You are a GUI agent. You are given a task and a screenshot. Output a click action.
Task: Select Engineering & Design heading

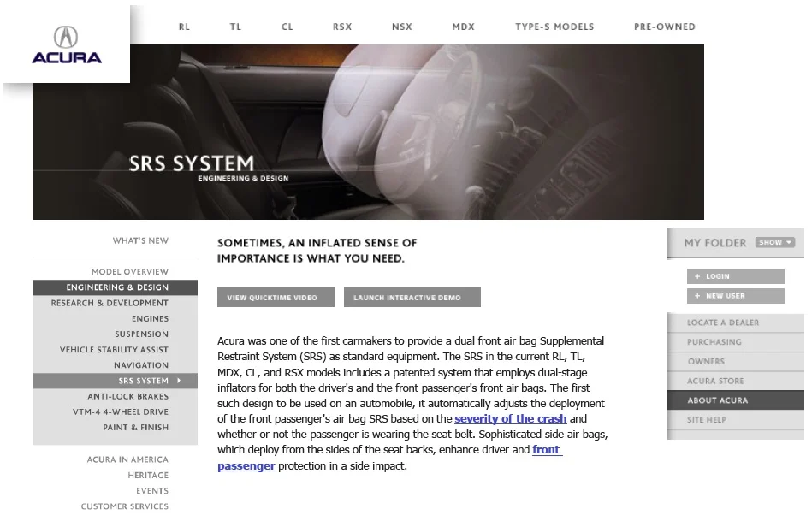click(115, 287)
